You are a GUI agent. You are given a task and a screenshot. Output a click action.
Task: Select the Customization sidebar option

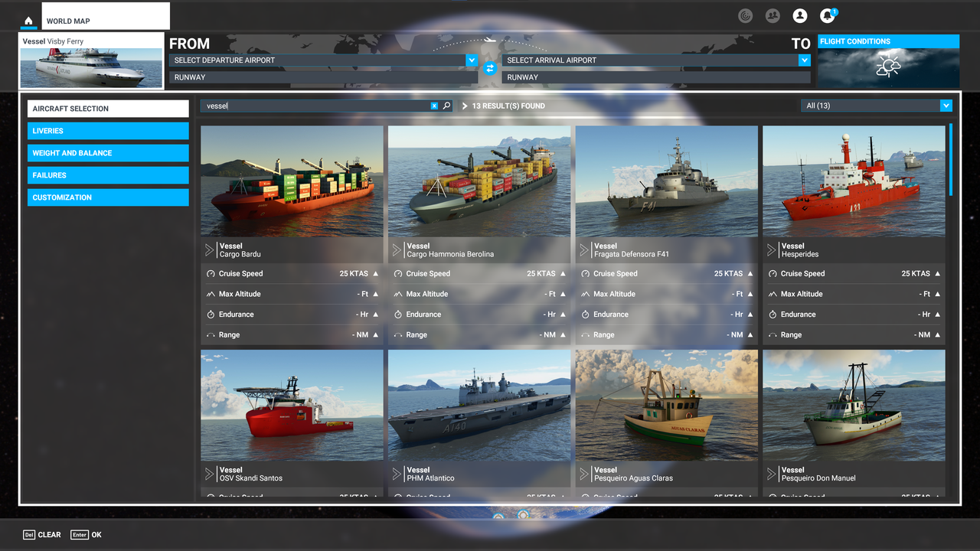(107, 197)
